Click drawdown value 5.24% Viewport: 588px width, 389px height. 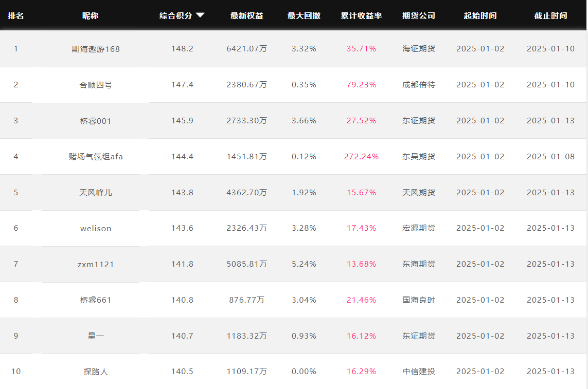click(304, 264)
